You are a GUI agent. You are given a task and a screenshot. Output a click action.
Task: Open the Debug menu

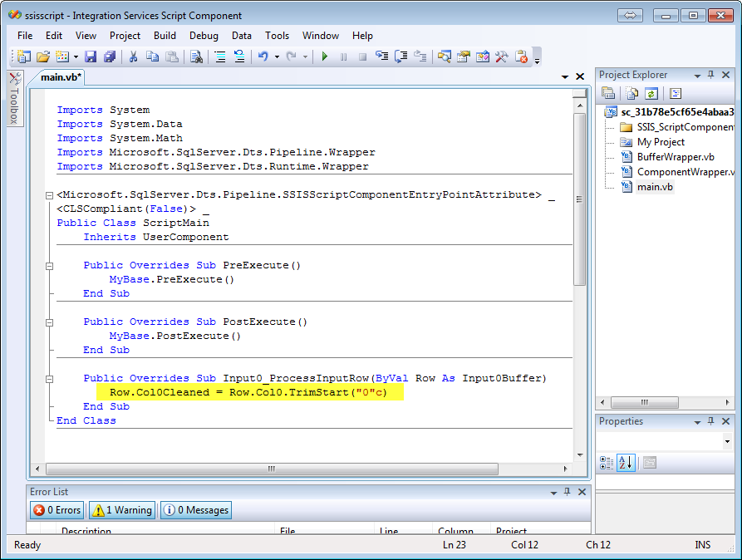pos(204,36)
